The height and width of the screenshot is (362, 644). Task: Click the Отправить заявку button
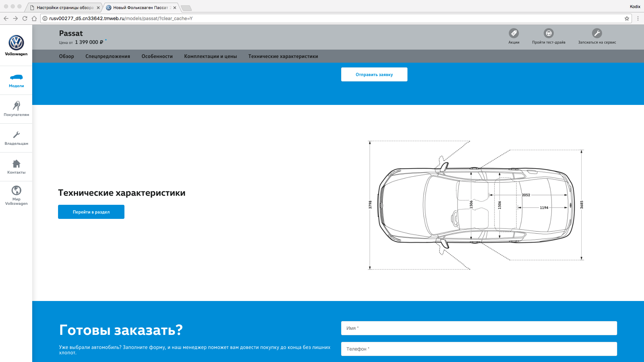pos(374,74)
